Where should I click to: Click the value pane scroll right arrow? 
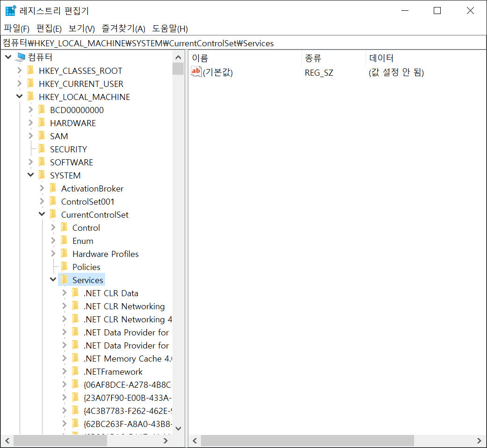(x=479, y=441)
